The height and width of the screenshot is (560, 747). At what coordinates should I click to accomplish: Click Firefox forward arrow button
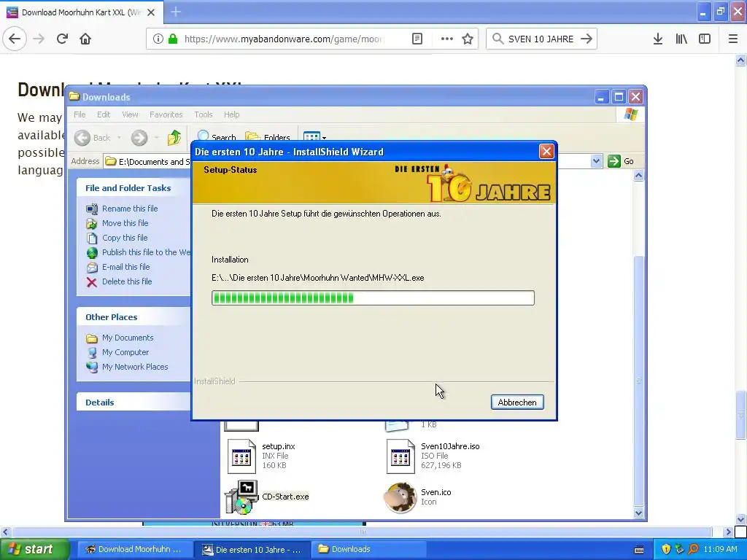pos(39,39)
